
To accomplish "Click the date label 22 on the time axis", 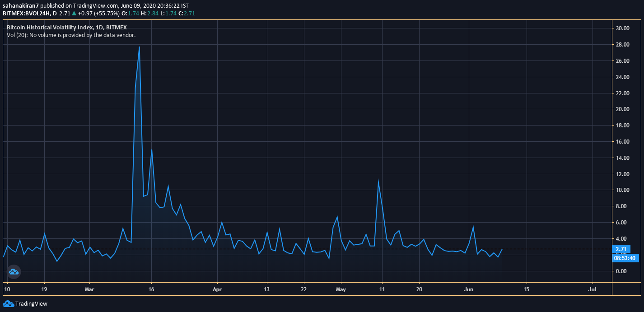I will (x=304, y=289).
